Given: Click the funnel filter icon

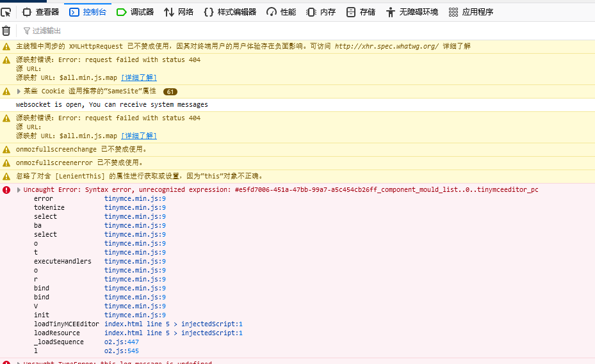Looking at the screenshot, I should (26, 31).
